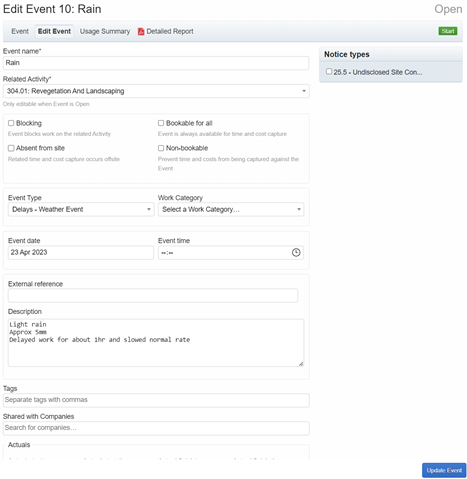
Task: Select the 25.5 Undisclosed Site Con notice type
Action: point(329,71)
